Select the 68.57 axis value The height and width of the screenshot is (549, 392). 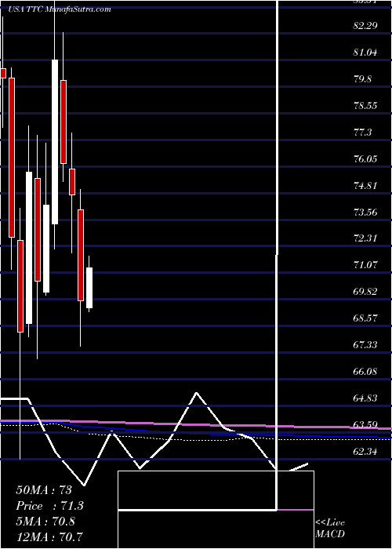(365, 318)
